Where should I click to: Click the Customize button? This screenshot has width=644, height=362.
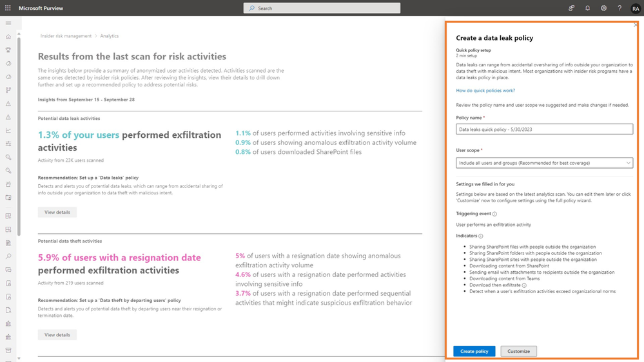tap(518, 351)
